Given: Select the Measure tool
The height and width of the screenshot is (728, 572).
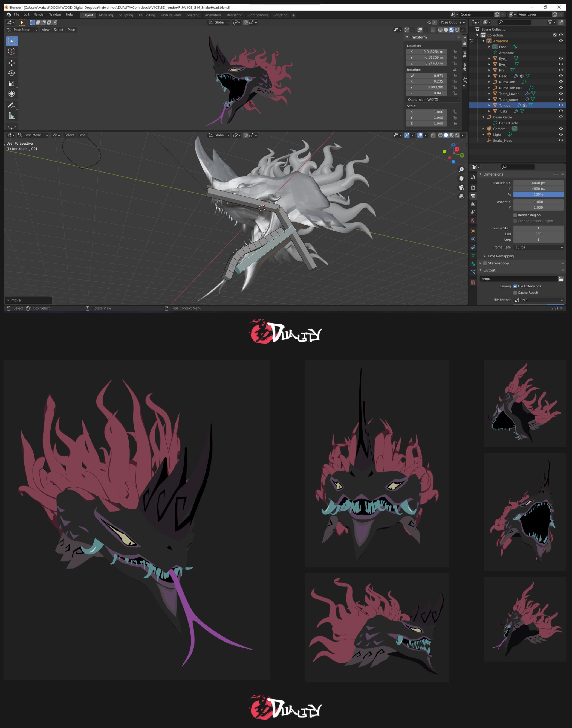Looking at the screenshot, I should point(12,116).
